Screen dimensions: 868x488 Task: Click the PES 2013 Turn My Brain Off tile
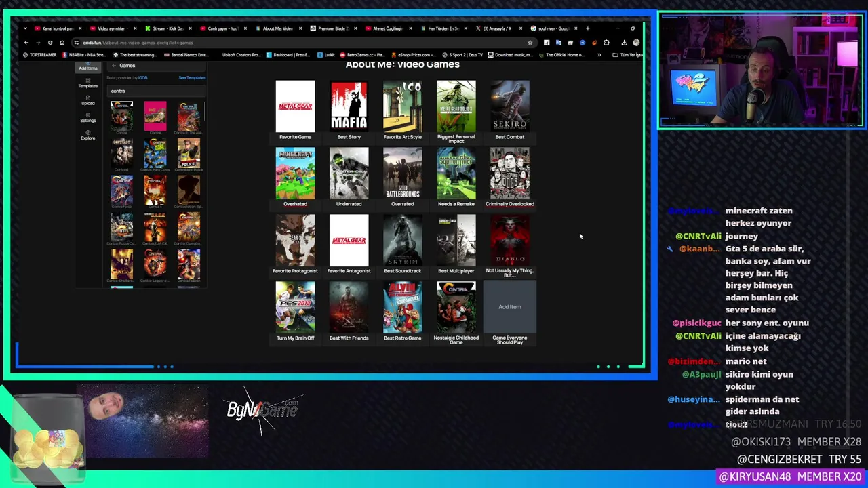point(295,308)
